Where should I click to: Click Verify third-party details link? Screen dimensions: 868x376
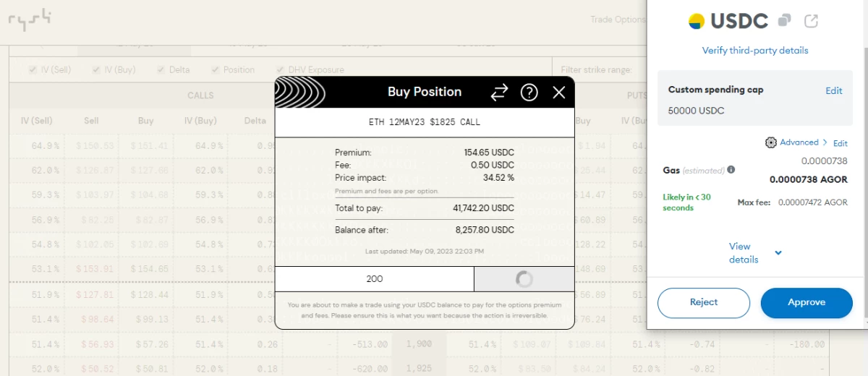[x=755, y=51]
